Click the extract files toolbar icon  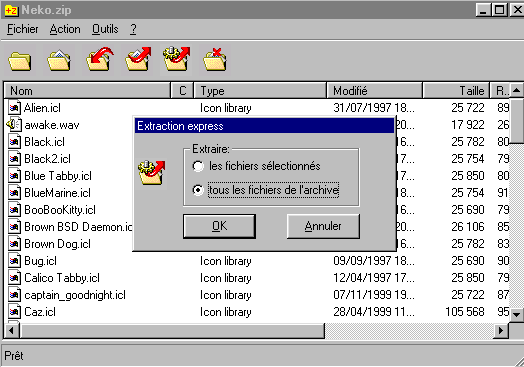(x=138, y=59)
